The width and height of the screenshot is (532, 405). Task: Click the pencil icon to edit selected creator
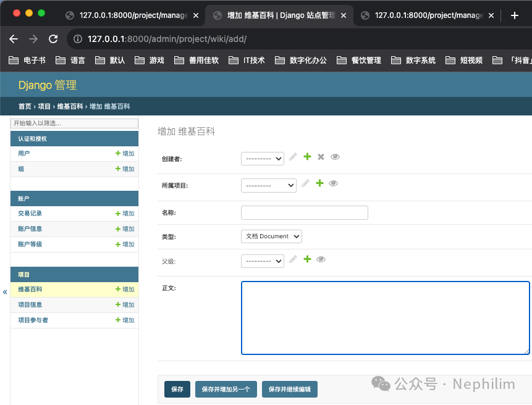tap(293, 157)
